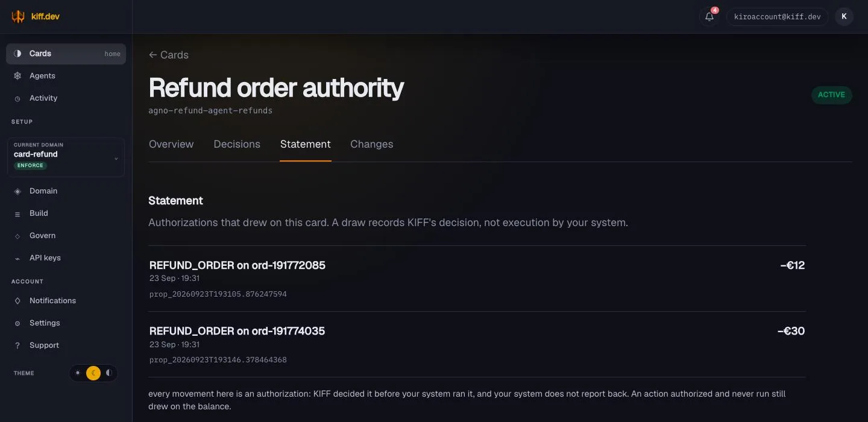Open the kiroaccount@kiff.dev account menu

click(778, 17)
